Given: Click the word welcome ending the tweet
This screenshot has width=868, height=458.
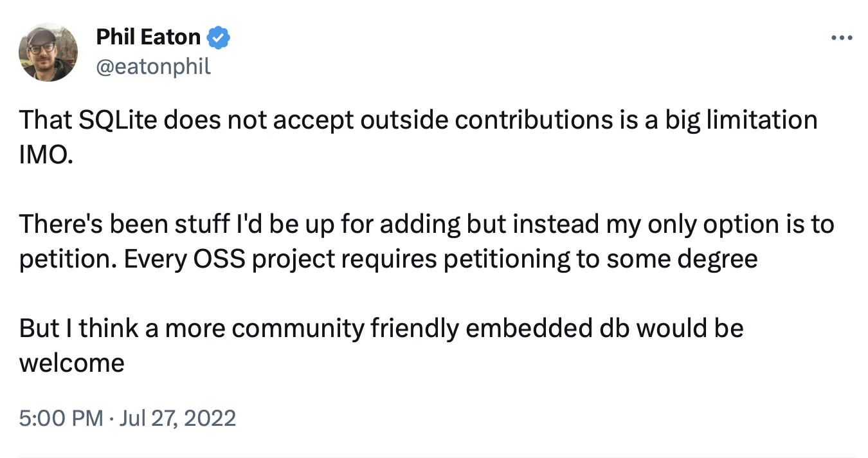Looking at the screenshot, I should (71, 363).
